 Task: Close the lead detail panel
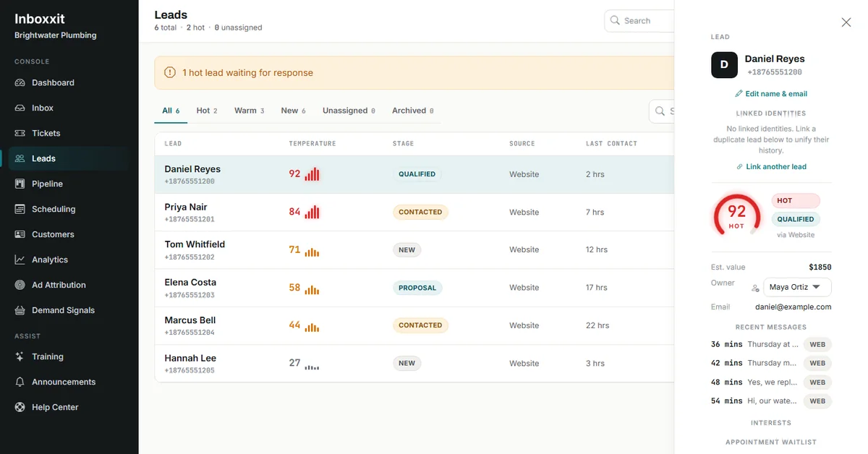pyautogui.click(x=846, y=22)
